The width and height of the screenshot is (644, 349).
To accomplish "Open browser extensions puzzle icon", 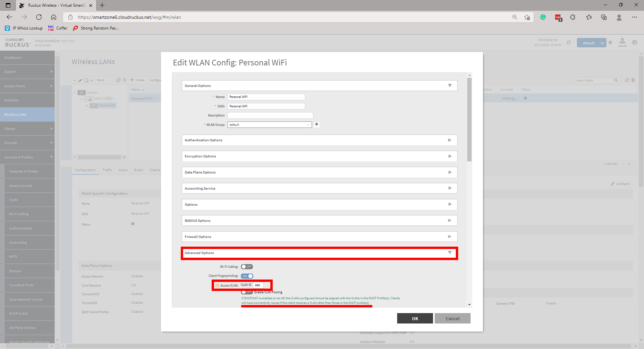I will coord(573,17).
